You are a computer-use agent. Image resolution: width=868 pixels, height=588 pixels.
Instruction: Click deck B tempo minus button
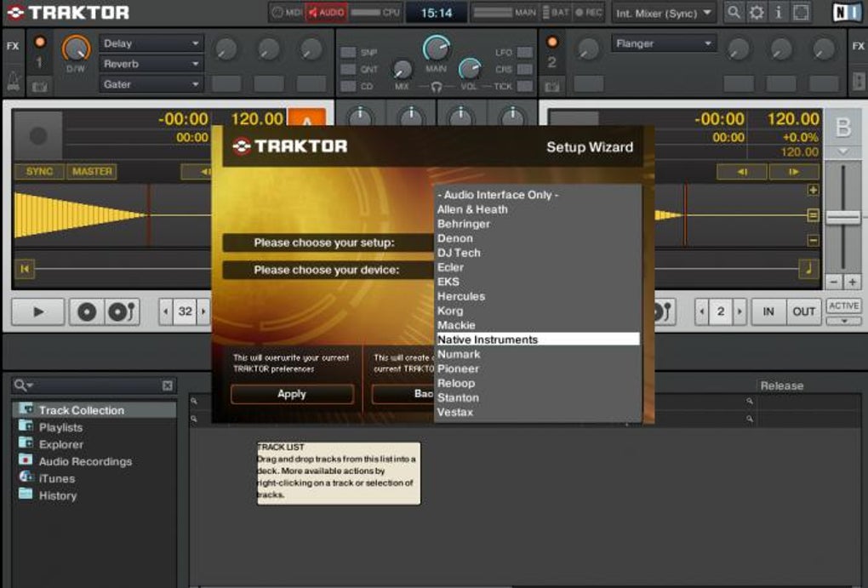click(834, 283)
